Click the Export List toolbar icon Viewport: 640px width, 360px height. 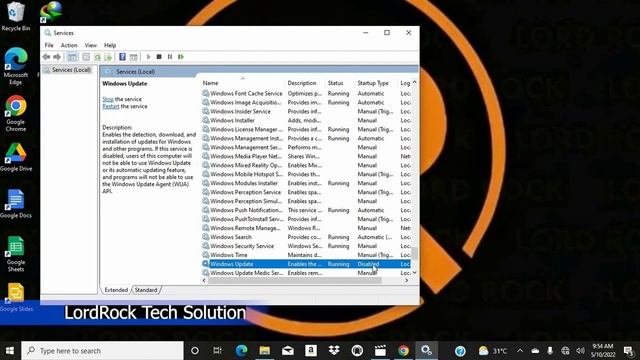[108, 57]
